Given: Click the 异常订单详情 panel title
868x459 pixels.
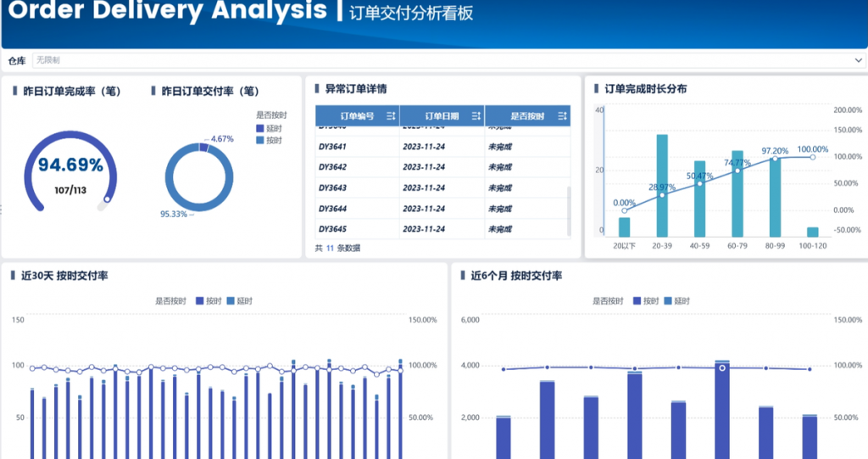Looking at the screenshot, I should (x=356, y=89).
